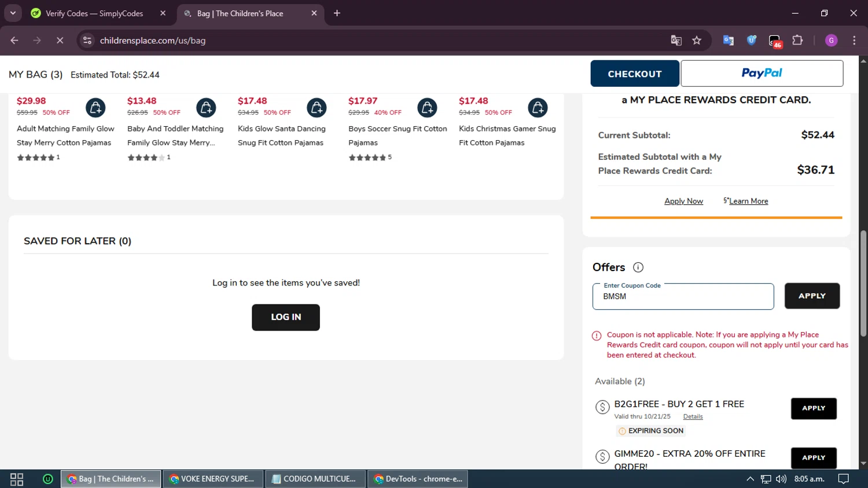Open Kids Glow Santa Dancing pajamas product
Viewport: 868px width, 488px height.
282,135
